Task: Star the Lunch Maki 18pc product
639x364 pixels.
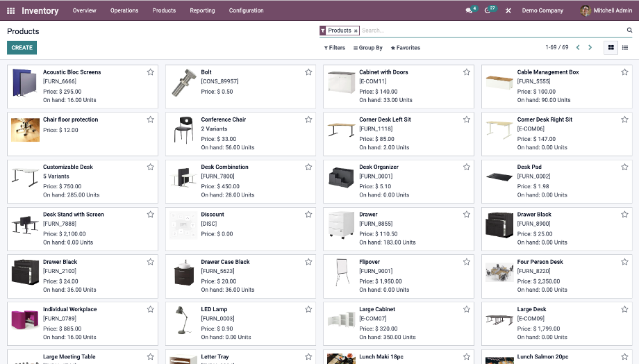Action: tap(467, 356)
